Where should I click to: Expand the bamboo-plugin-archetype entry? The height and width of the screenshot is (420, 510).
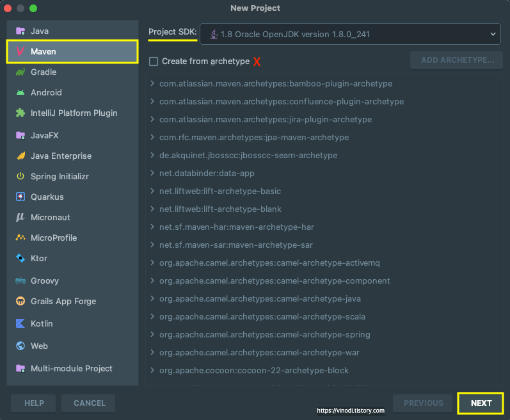point(152,84)
